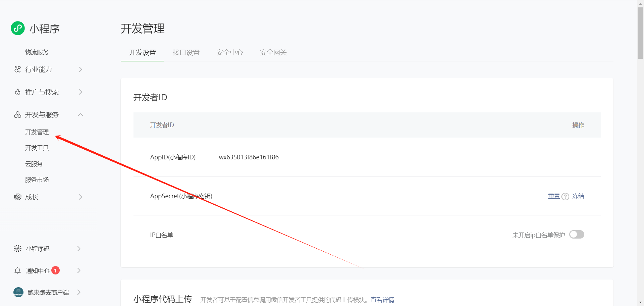Click the flame icon beside 推广与搜索

coord(17,92)
